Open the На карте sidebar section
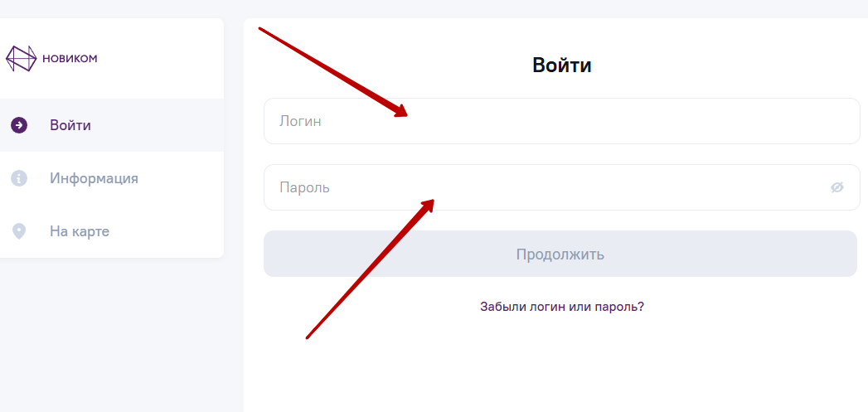The image size is (868, 412). (80, 231)
